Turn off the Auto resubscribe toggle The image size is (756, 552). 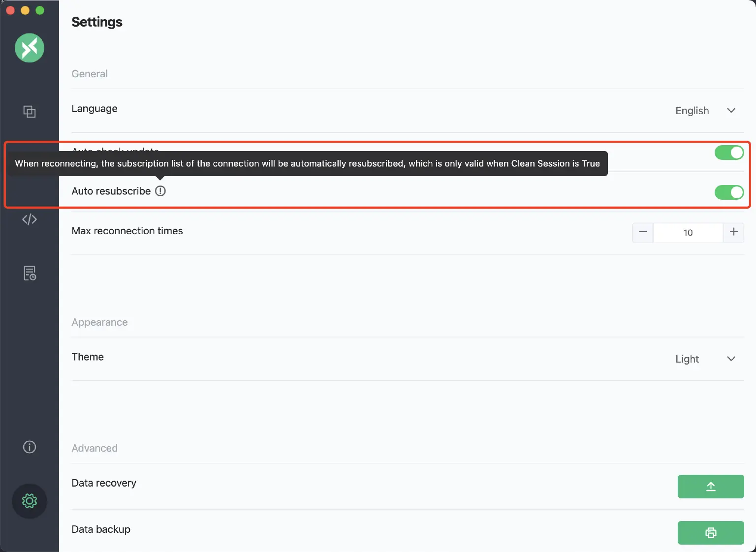tap(729, 192)
